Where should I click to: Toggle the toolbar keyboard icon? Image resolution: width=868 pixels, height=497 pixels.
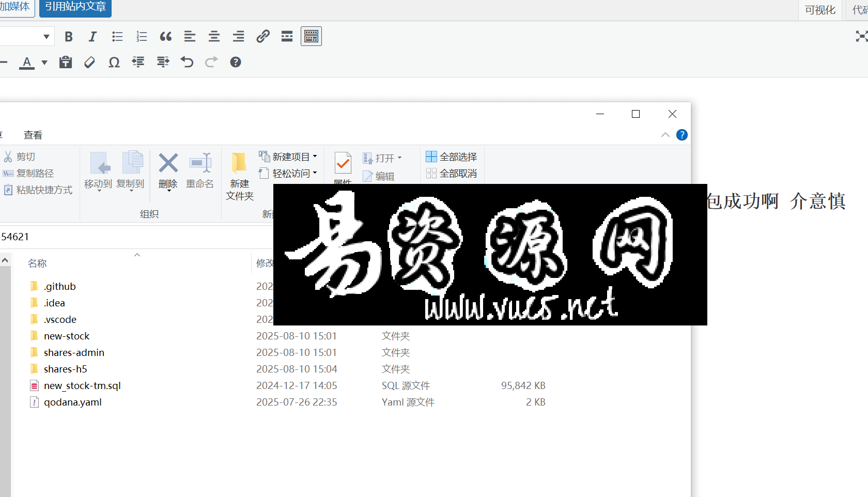[311, 37]
